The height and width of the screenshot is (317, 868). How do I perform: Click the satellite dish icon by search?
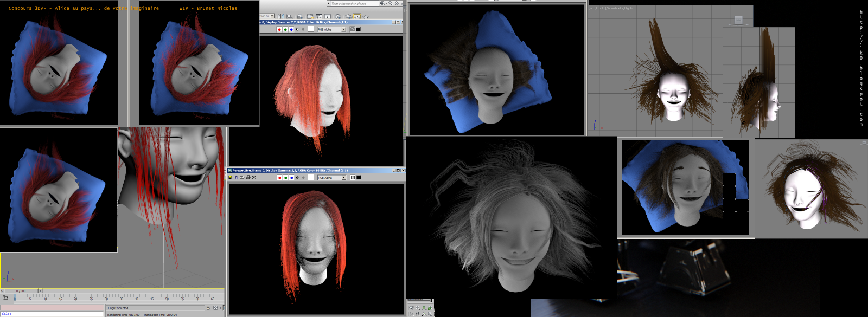[x=397, y=3]
